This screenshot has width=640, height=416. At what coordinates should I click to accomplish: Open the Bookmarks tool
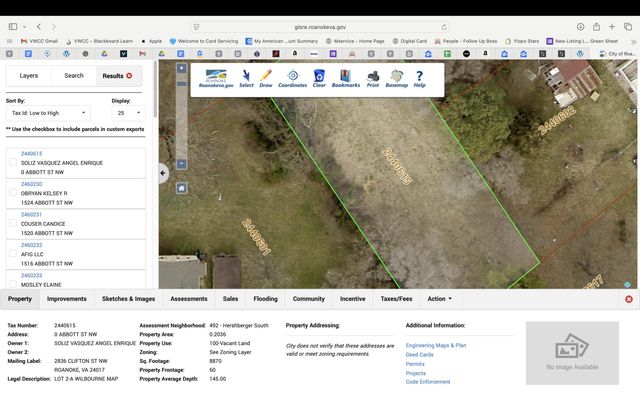point(345,78)
